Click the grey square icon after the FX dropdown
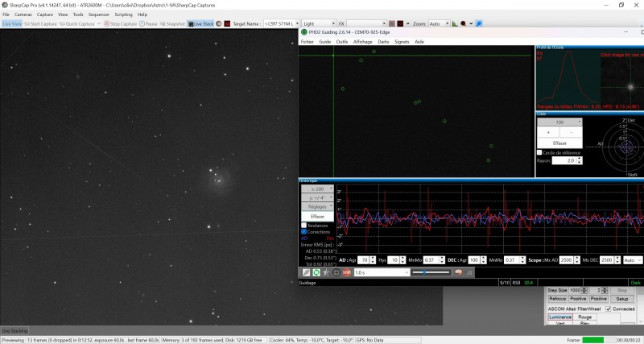The image size is (644, 344). [x=392, y=24]
